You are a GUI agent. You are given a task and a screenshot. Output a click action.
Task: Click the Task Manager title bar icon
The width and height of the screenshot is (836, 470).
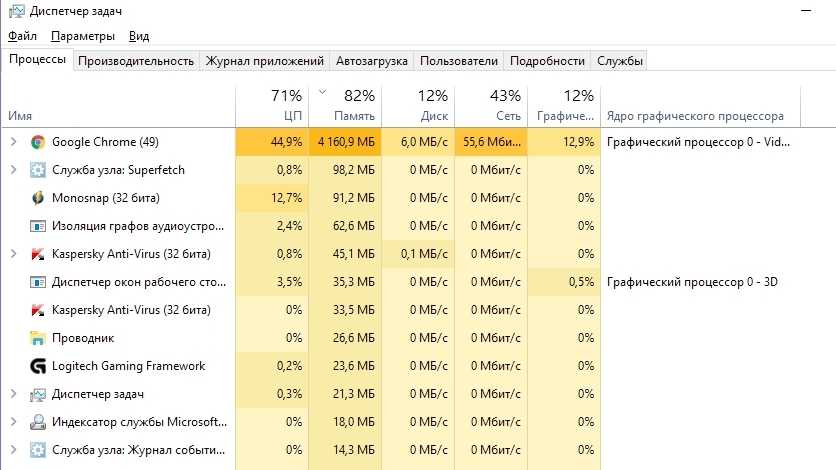point(14,11)
